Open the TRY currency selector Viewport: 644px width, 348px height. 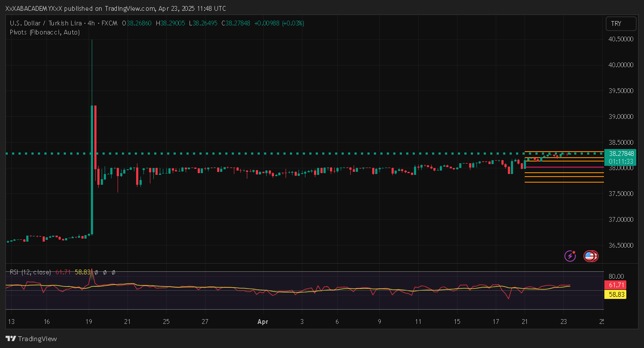pos(620,24)
